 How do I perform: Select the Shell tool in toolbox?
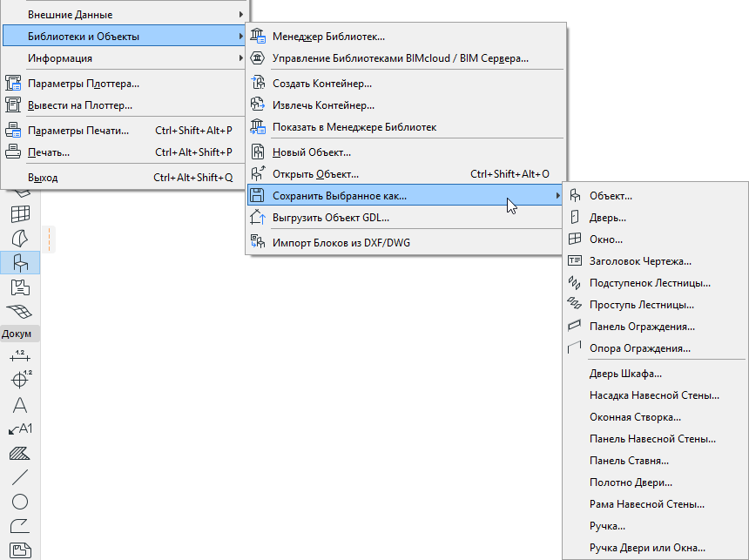pyautogui.click(x=20, y=238)
